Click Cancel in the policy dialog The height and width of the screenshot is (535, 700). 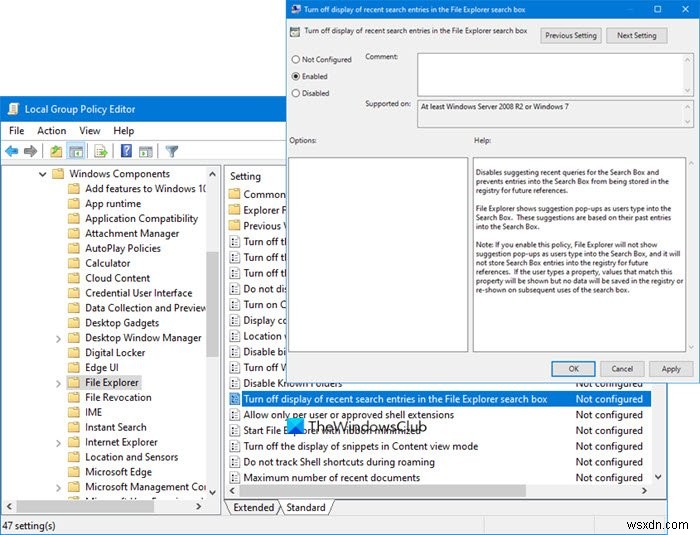[x=622, y=369]
